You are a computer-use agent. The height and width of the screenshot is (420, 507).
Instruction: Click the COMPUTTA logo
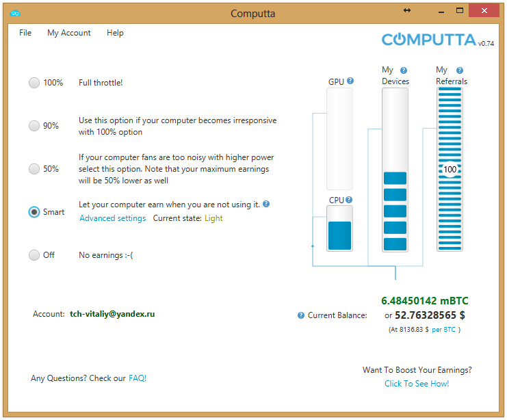pyautogui.click(x=429, y=40)
